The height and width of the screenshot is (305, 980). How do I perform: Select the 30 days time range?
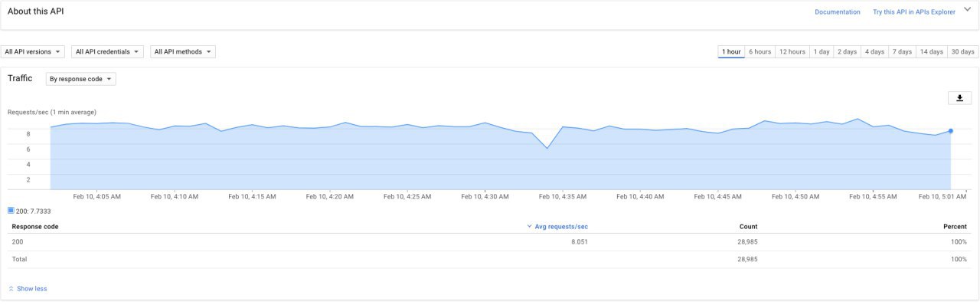[963, 52]
